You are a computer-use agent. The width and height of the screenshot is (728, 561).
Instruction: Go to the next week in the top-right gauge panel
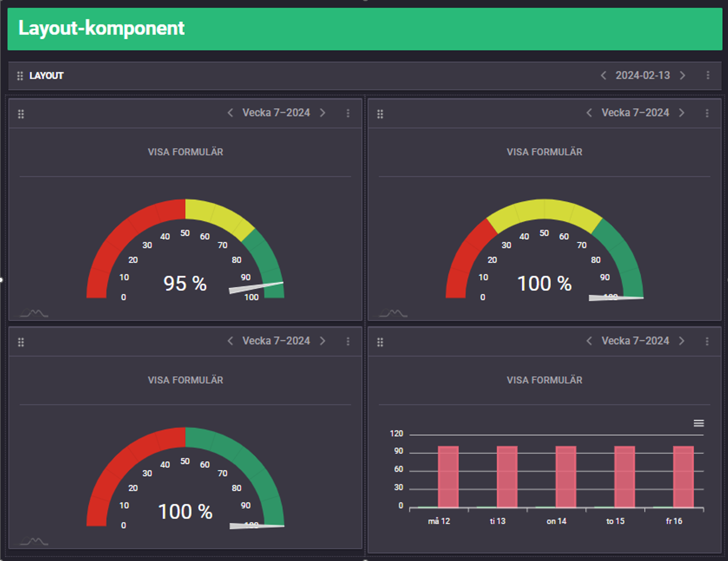point(682,113)
